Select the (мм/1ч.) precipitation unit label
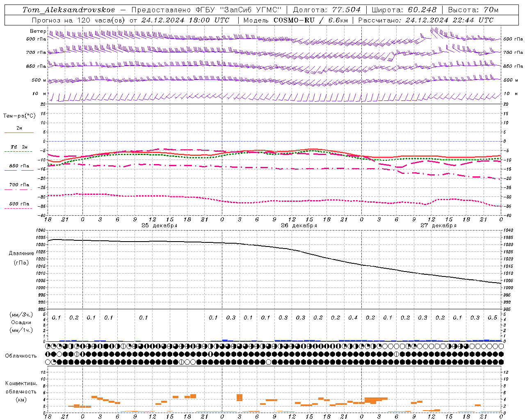 21,330
